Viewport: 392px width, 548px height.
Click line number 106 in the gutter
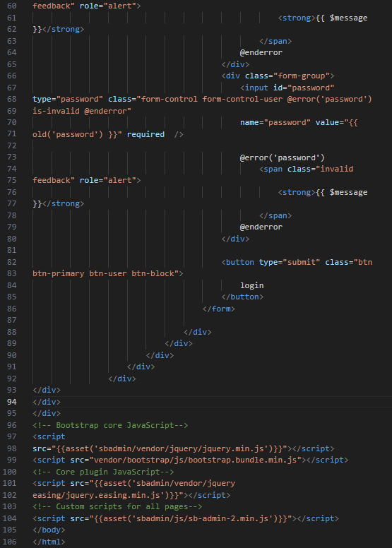click(x=9, y=542)
